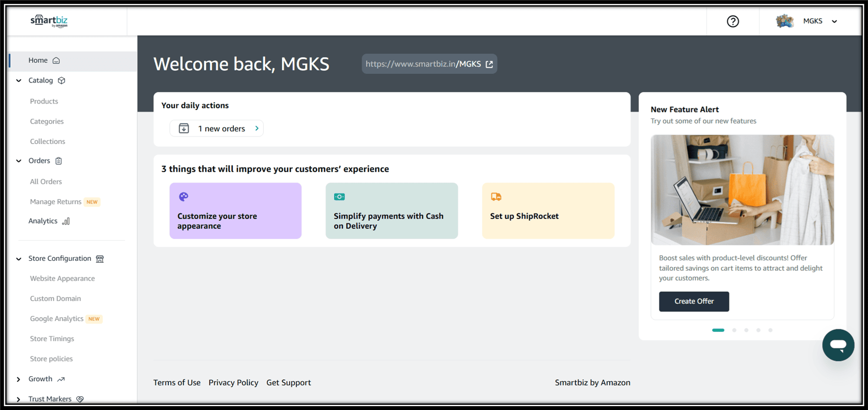Open Google Analytics settings
This screenshot has height=410, width=868.
pyautogui.click(x=57, y=319)
